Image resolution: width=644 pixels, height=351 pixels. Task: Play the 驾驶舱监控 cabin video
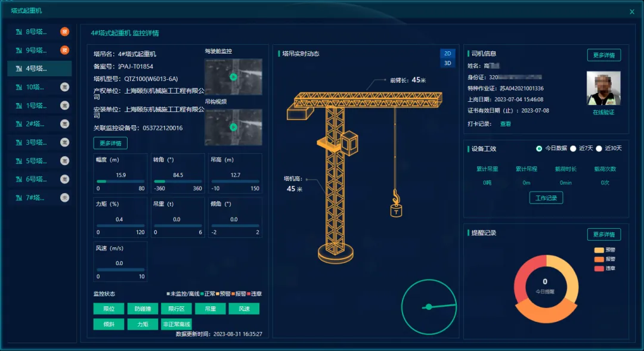click(x=233, y=77)
